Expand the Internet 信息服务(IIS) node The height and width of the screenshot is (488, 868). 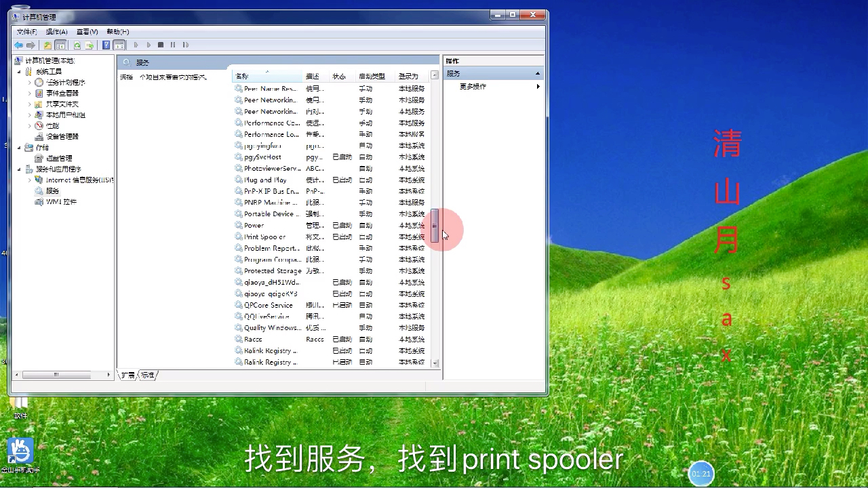[29, 180]
